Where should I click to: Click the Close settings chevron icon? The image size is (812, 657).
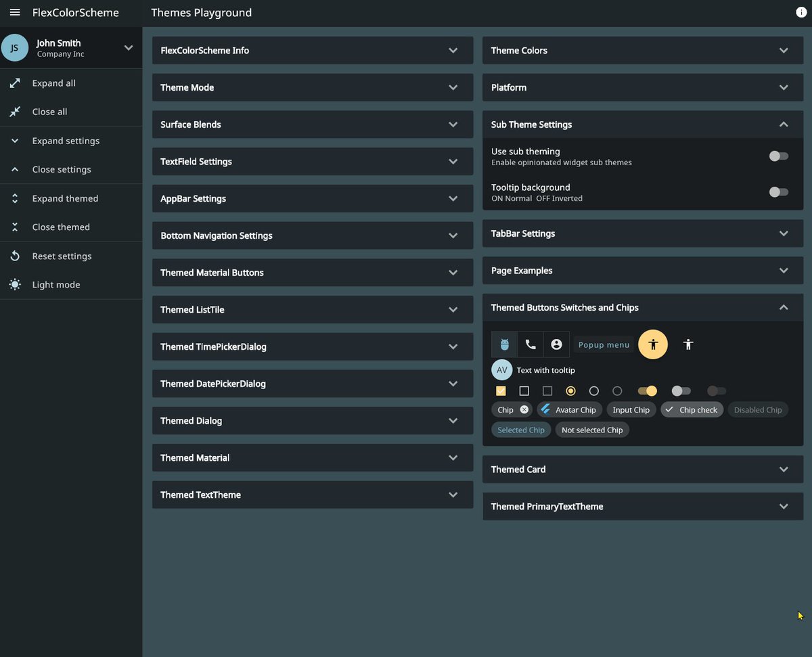[15, 169]
